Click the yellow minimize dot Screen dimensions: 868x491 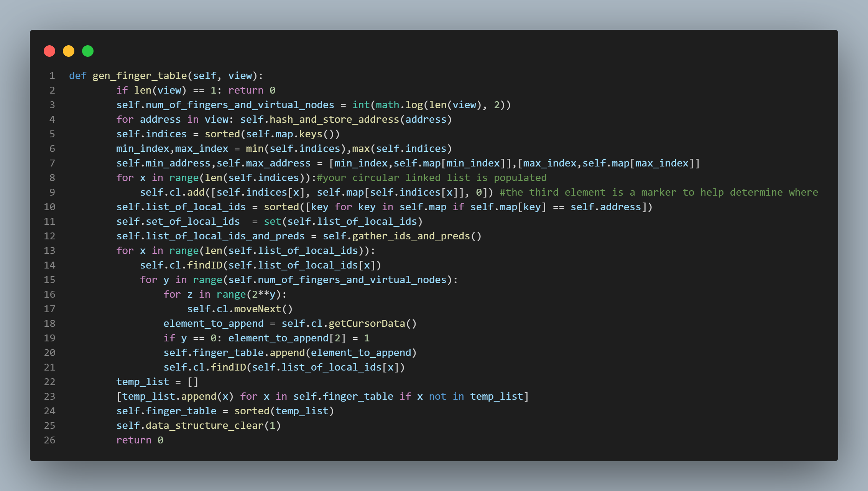69,51
